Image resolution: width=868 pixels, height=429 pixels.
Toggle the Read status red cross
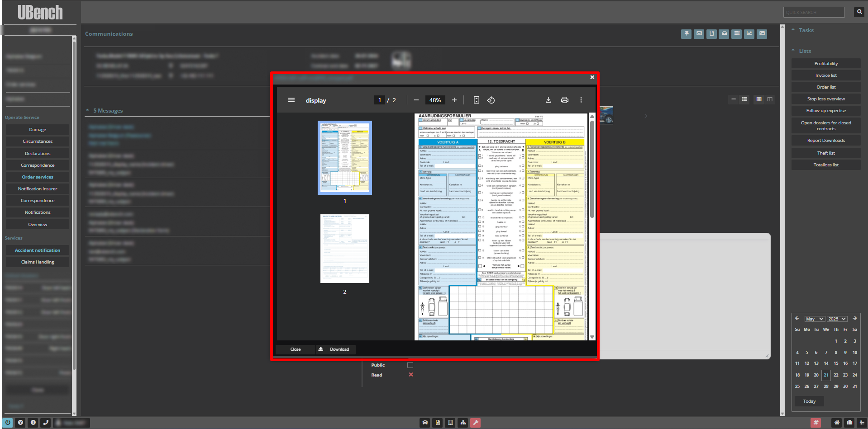point(411,375)
